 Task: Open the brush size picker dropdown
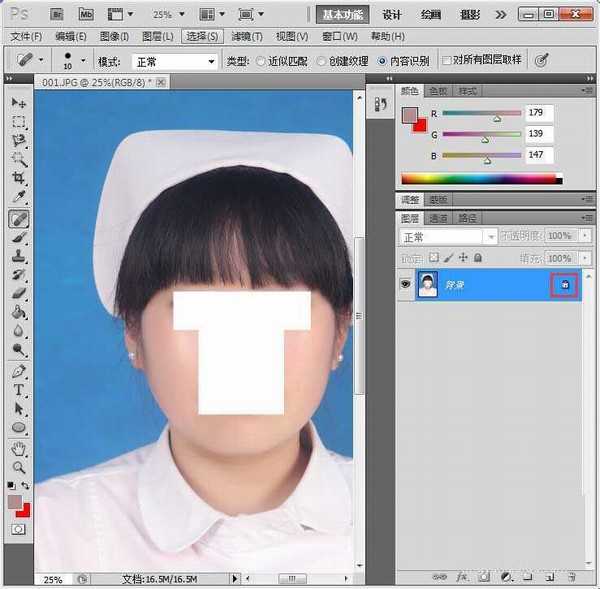pyautogui.click(x=82, y=61)
